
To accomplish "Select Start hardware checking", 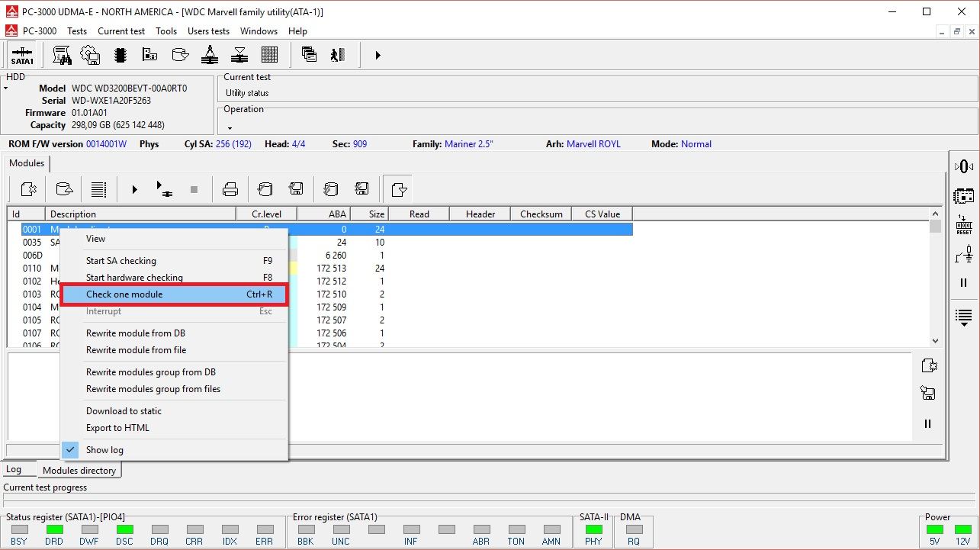I will (174, 278).
